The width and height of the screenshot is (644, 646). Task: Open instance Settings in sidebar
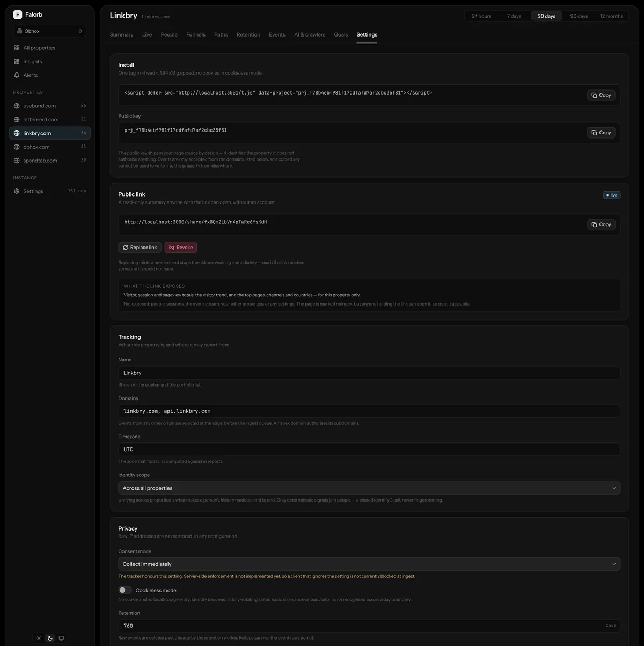(x=50, y=191)
